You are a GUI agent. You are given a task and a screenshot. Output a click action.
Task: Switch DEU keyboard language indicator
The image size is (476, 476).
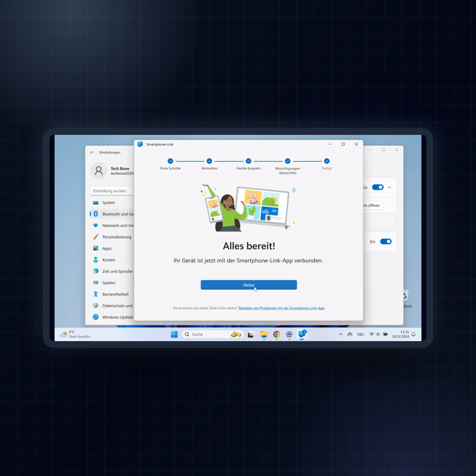click(x=361, y=334)
